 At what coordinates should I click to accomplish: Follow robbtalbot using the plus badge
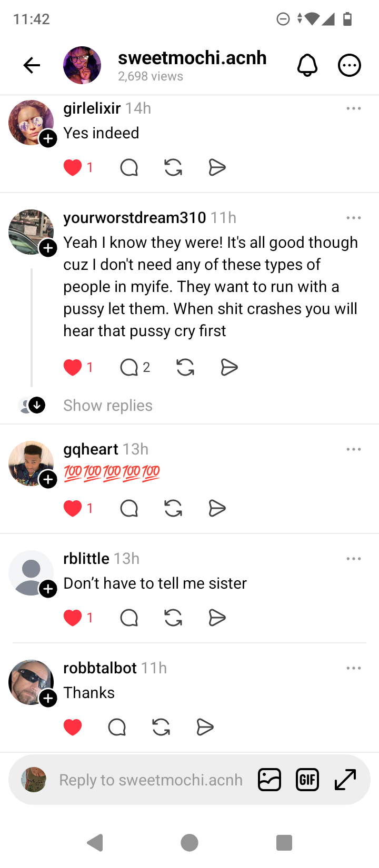pyautogui.click(x=48, y=698)
